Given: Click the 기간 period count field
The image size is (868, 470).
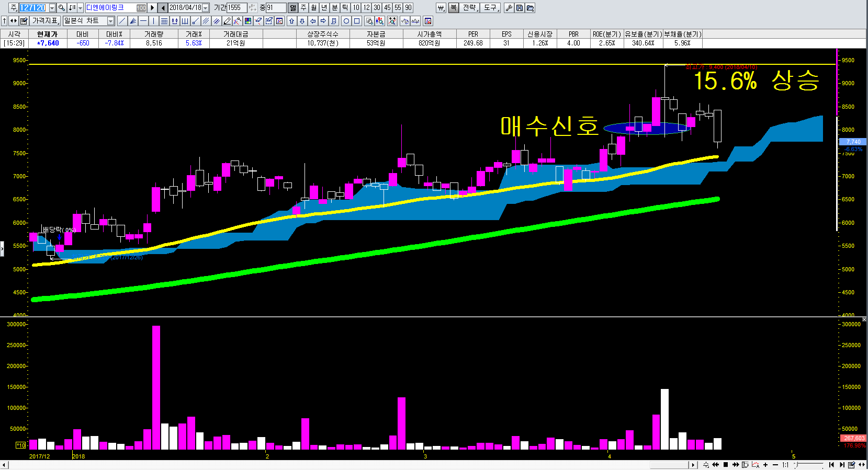Looking at the screenshot, I should point(236,8).
